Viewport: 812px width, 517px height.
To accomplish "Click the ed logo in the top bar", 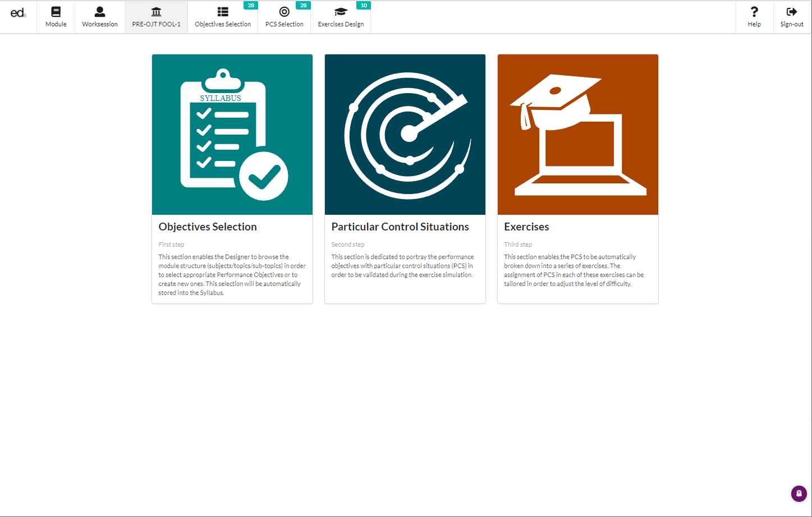I will [19, 13].
